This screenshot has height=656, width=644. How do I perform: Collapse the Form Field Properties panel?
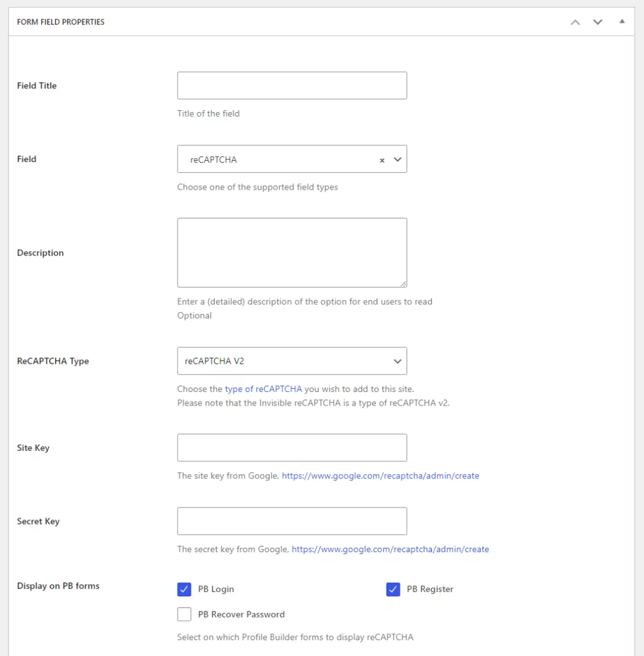tap(622, 21)
